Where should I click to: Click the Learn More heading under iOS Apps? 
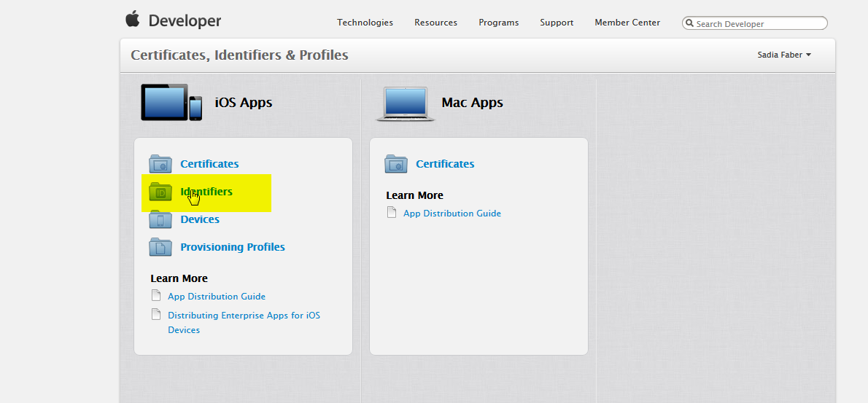pyautogui.click(x=179, y=278)
